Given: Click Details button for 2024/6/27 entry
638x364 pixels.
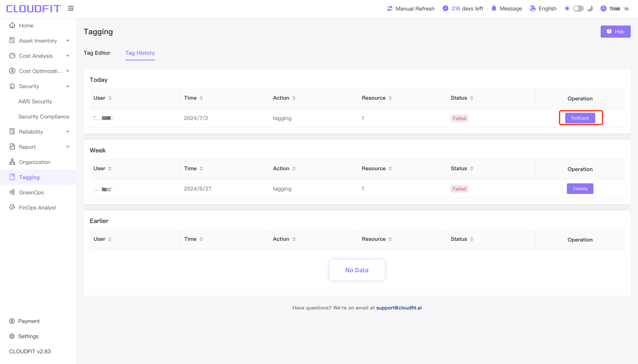Looking at the screenshot, I should (x=580, y=189).
